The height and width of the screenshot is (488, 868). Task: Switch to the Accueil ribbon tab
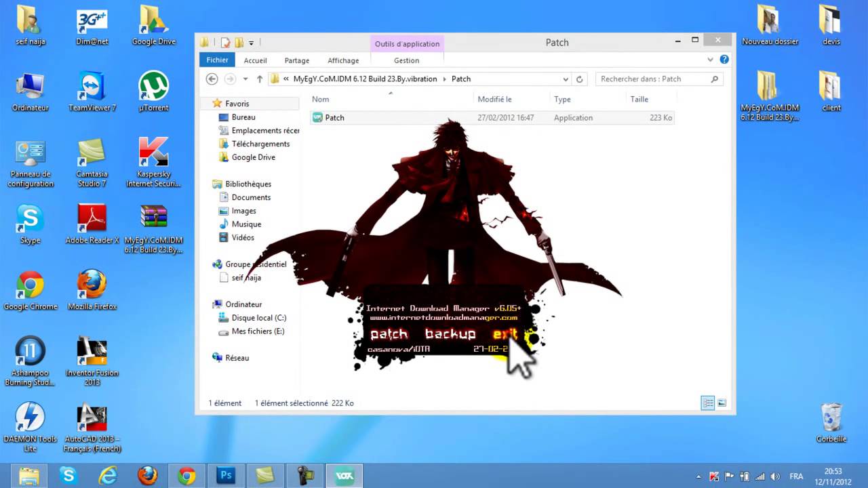[255, 60]
